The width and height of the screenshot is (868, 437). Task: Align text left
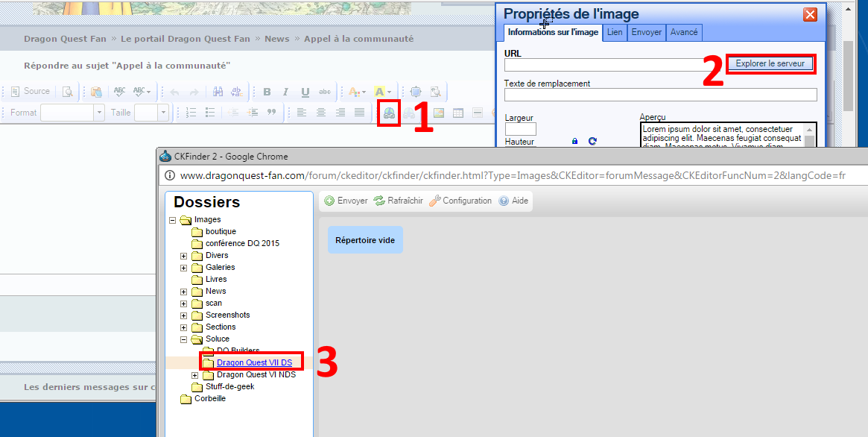click(301, 113)
